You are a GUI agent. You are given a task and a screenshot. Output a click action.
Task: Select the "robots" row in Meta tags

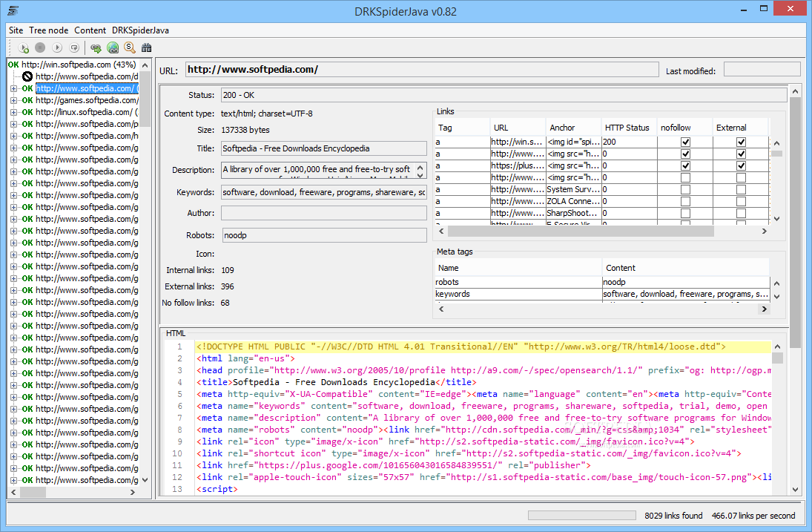click(601, 282)
